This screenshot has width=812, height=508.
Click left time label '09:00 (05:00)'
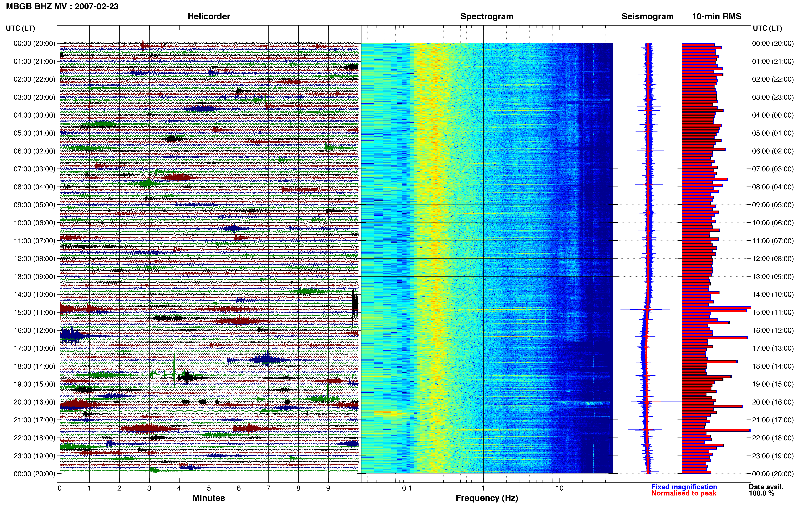click(34, 205)
